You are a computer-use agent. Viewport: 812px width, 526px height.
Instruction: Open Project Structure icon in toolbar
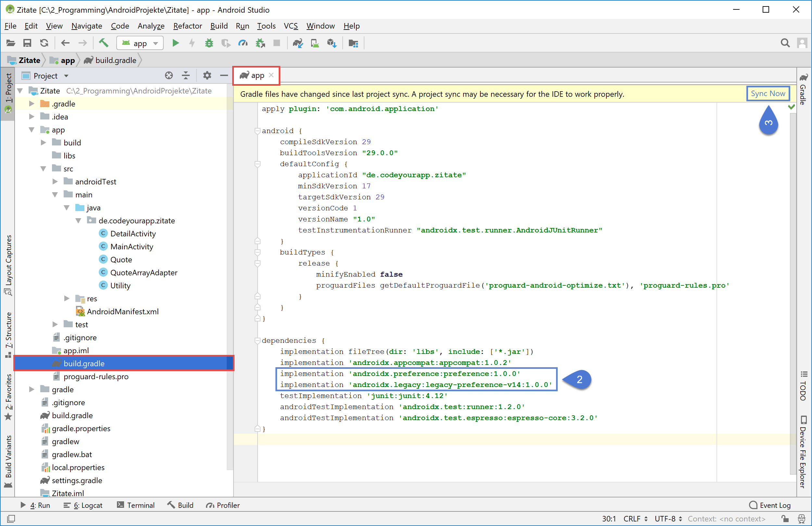(353, 43)
